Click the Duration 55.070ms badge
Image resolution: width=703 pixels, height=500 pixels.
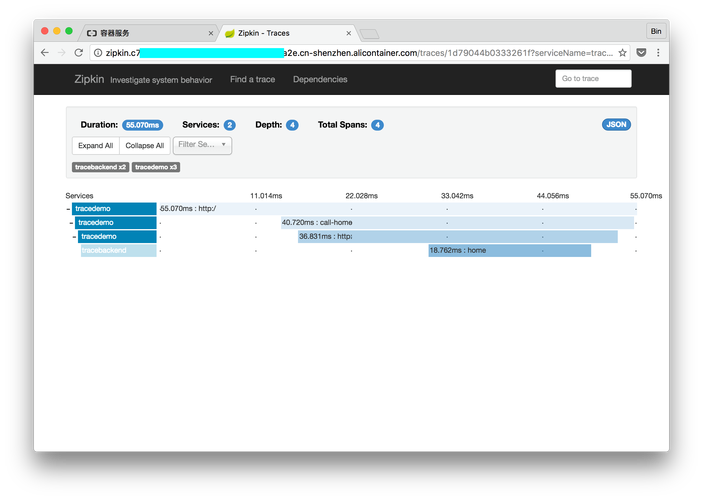tap(143, 125)
